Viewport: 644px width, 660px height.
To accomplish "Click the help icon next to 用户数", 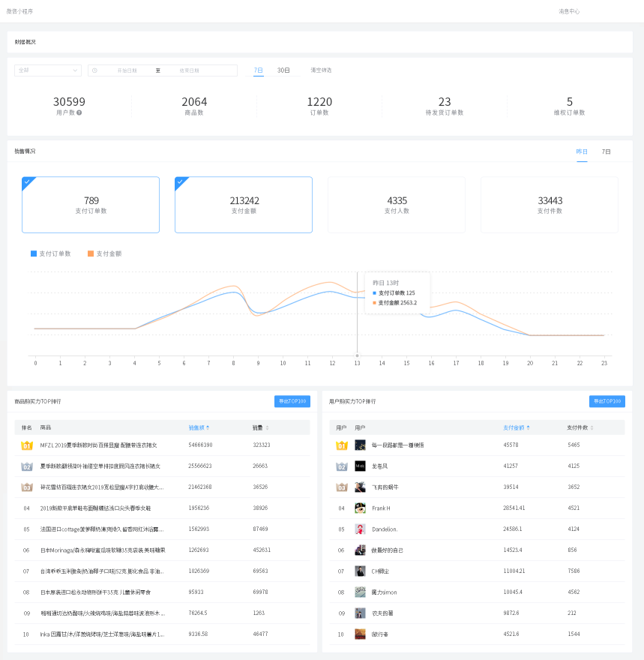I will [79, 112].
